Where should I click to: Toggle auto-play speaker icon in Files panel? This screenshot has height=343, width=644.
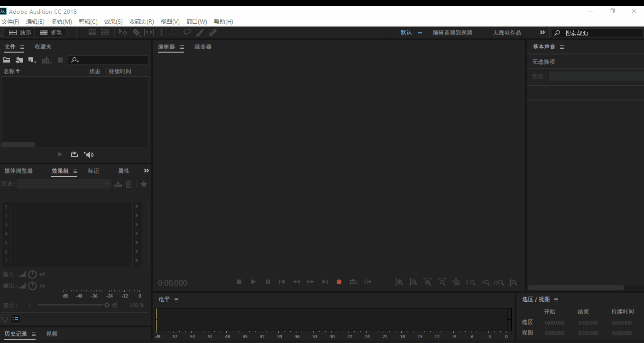coord(89,154)
